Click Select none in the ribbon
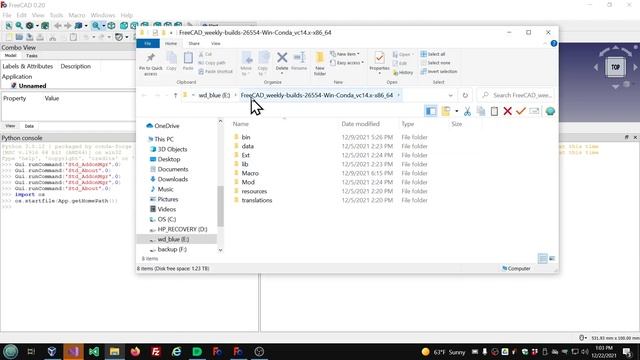 click(x=435, y=63)
